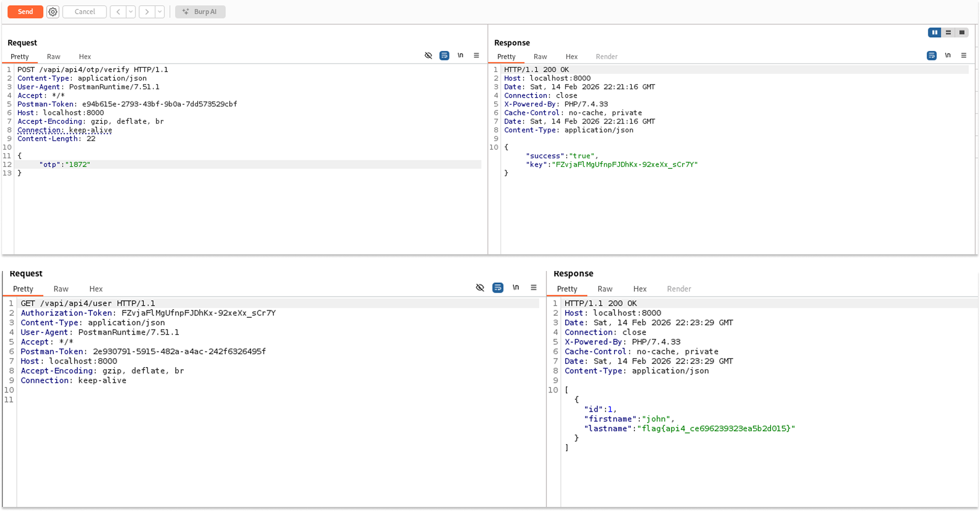Select the horizontal split layout icon
The width and height of the screenshot is (980, 511).
(x=948, y=32)
